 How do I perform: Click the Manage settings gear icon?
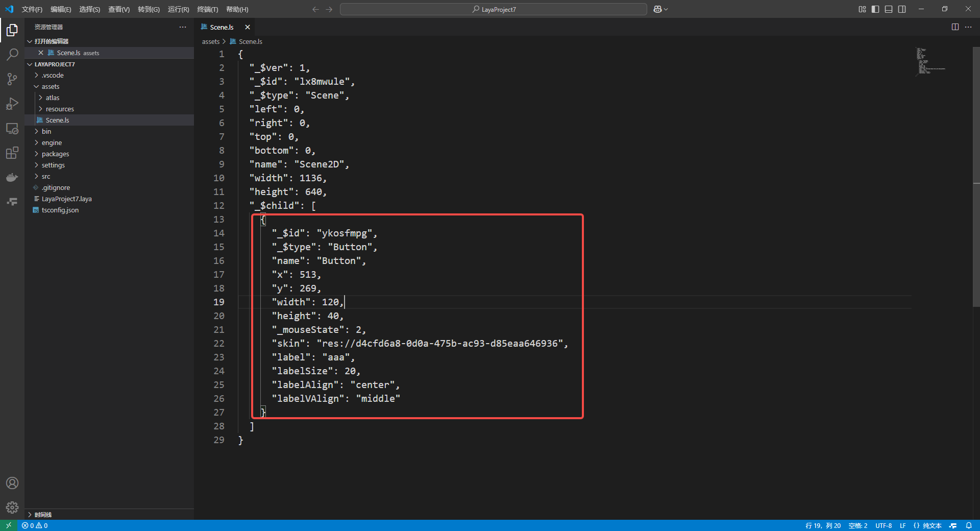click(x=12, y=508)
